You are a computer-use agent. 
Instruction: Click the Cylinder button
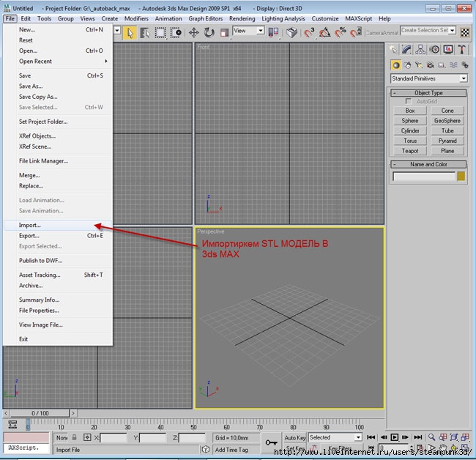(410, 131)
